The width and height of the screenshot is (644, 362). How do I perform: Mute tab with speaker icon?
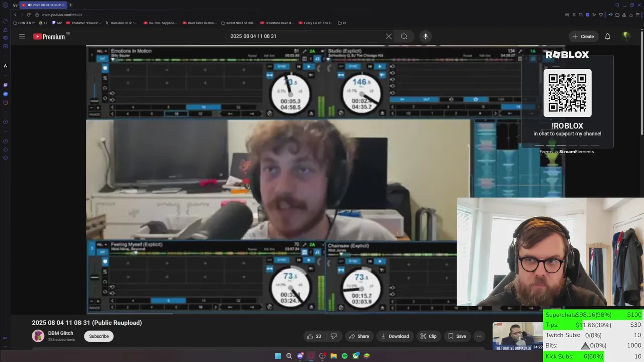(x=611, y=15)
